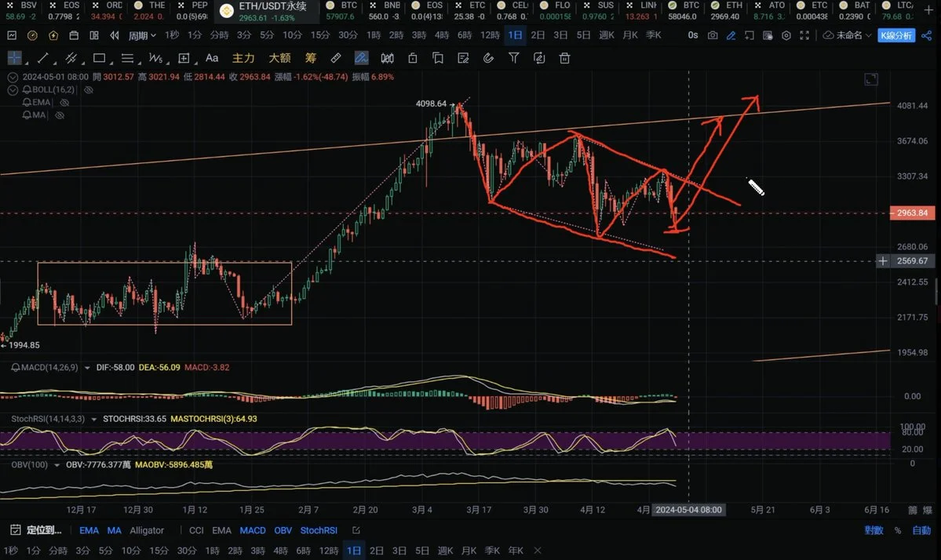The image size is (941, 560).
Task: Select the horizontal lines Fibonacci tool
Action: coord(127,58)
